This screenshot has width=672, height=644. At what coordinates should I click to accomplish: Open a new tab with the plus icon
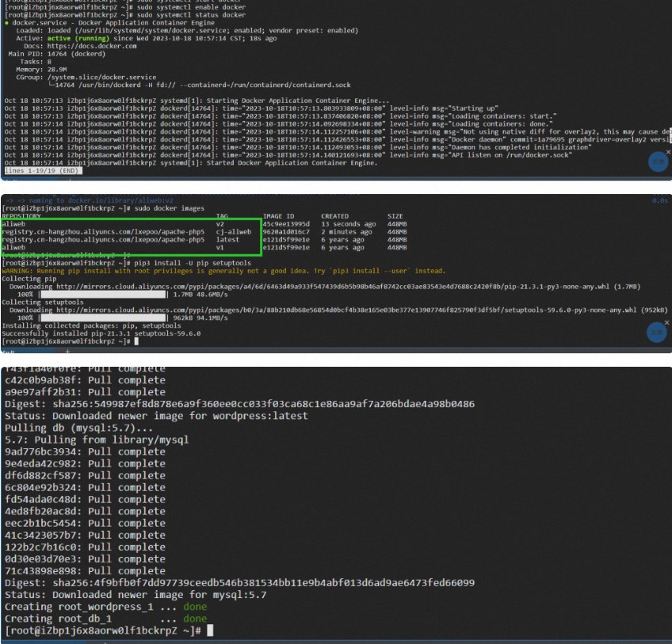[x=67, y=352]
